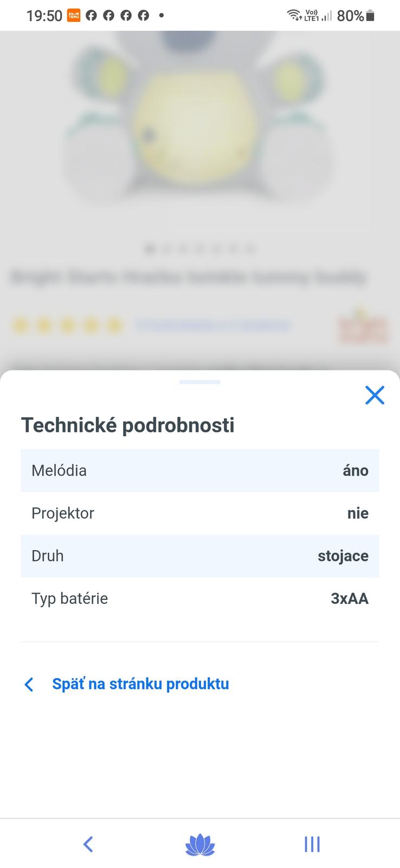Close the Technické podrobnosti sheet with X

point(375,395)
